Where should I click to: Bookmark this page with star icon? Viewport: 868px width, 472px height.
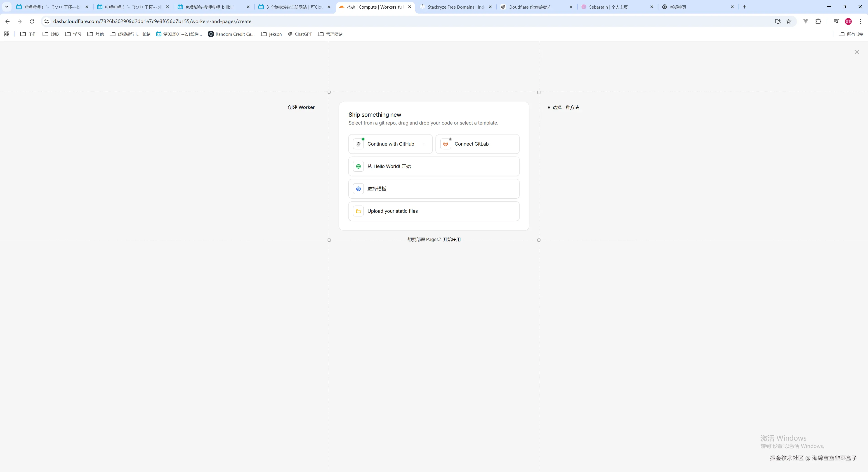pyautogui.click(x=788, y=21)
